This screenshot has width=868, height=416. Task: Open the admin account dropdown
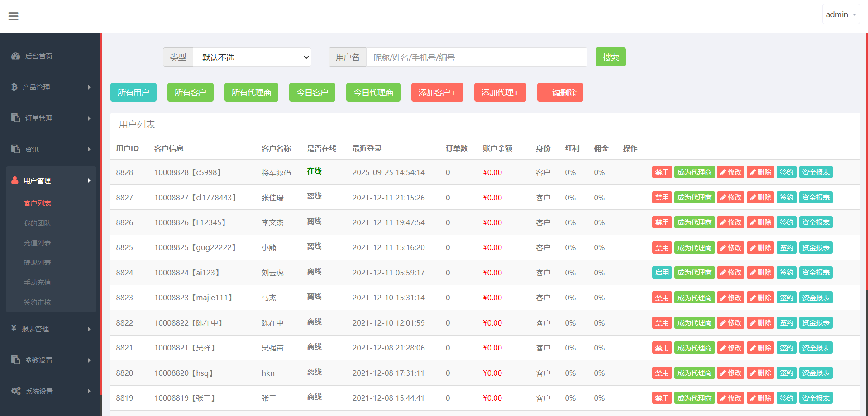coord(840,14)
